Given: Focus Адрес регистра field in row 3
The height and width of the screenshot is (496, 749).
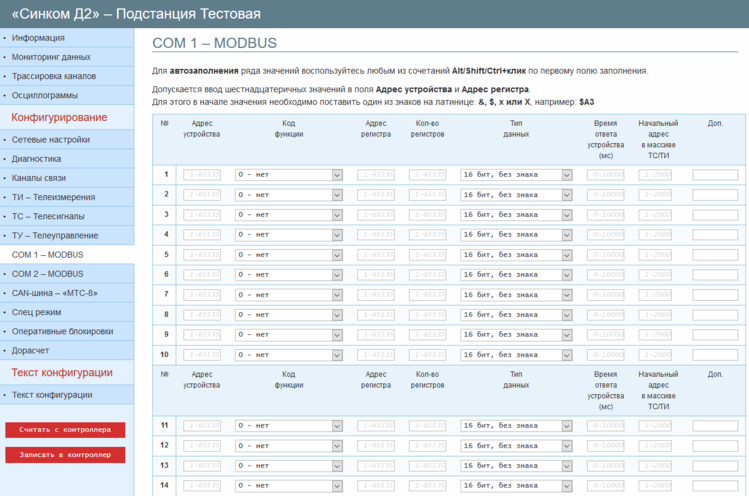Looking at the screenshot, I should (375, 214).
